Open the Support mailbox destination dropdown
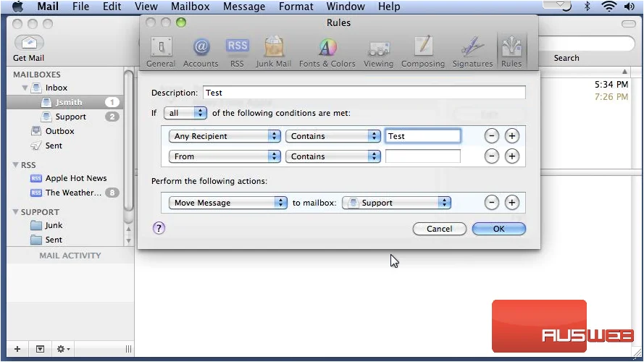The height and width of the screenshot is (362, 644). 396,202
